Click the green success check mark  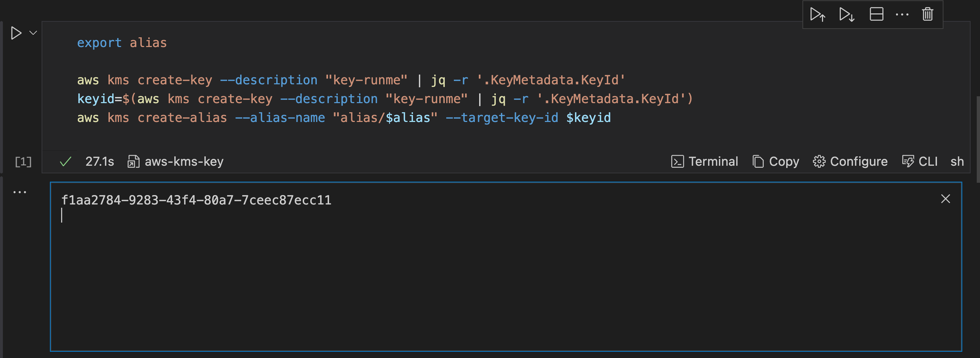pos(66,162)
